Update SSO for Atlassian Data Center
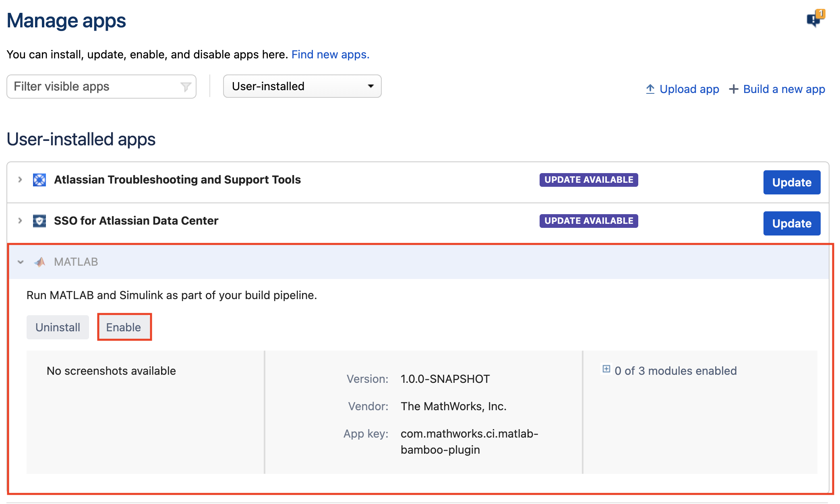840x504 pixels. [x=791, y=223]
